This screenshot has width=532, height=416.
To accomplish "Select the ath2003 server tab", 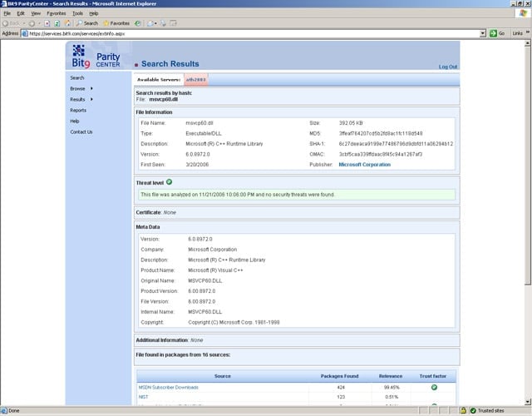I will click(x=196, y=80).
